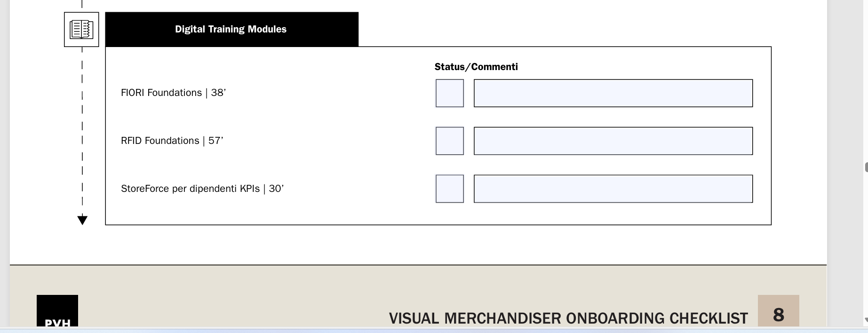Toggle the StoreForce per dipendenti KPIs checkbox
The height and width of the screenshot is (333, 868).
450,189
